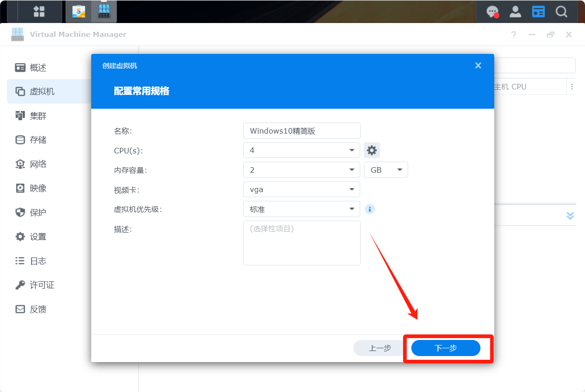Change the memory unit GB dropdown
This screenshot has width=585, height=392.
click(x=386, y=170)
